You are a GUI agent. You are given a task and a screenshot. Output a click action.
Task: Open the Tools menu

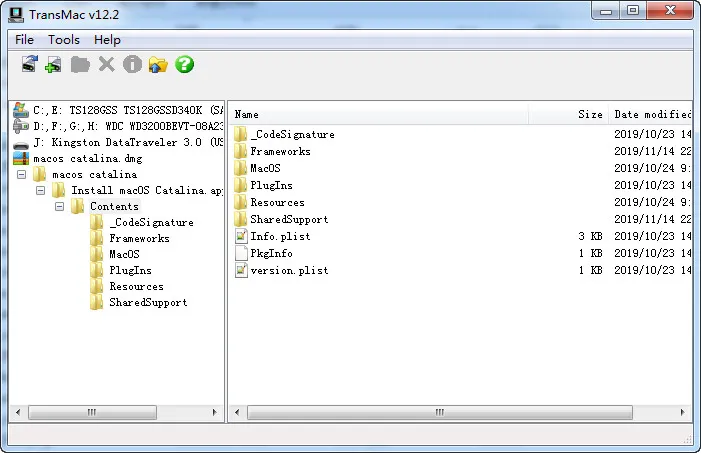[x=63, y=40]
